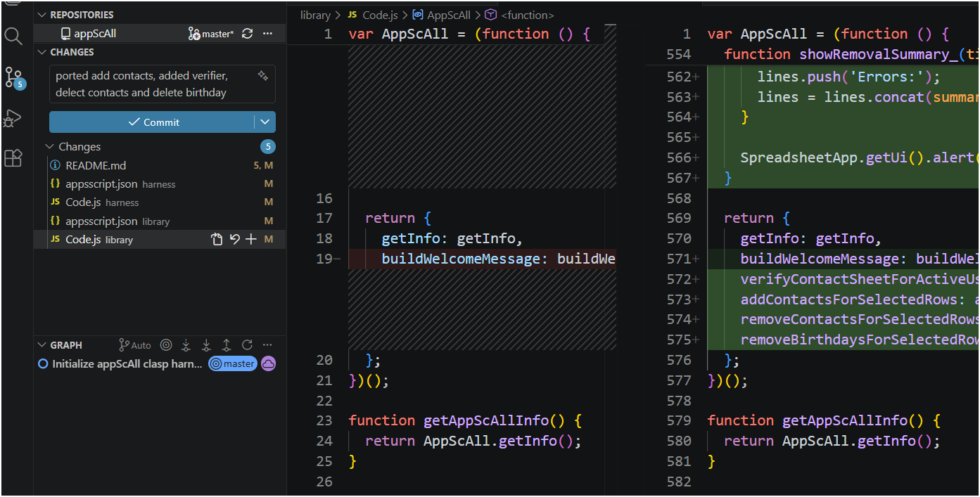Click the Code.js breadcrumb segment
Image resolution: width=980 pixels, height=497 pixels.
coord(381,15)
